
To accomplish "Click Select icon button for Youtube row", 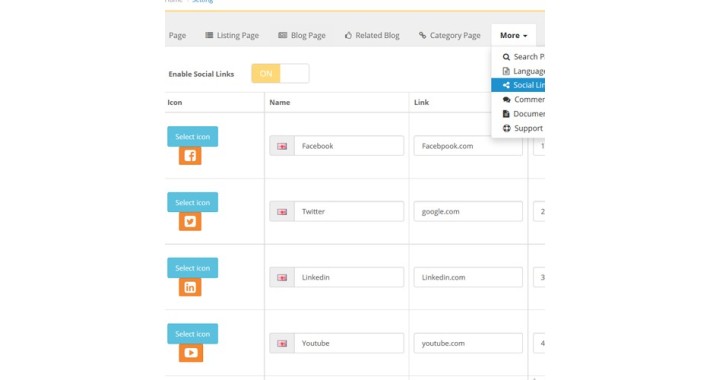I will (192, 334).
